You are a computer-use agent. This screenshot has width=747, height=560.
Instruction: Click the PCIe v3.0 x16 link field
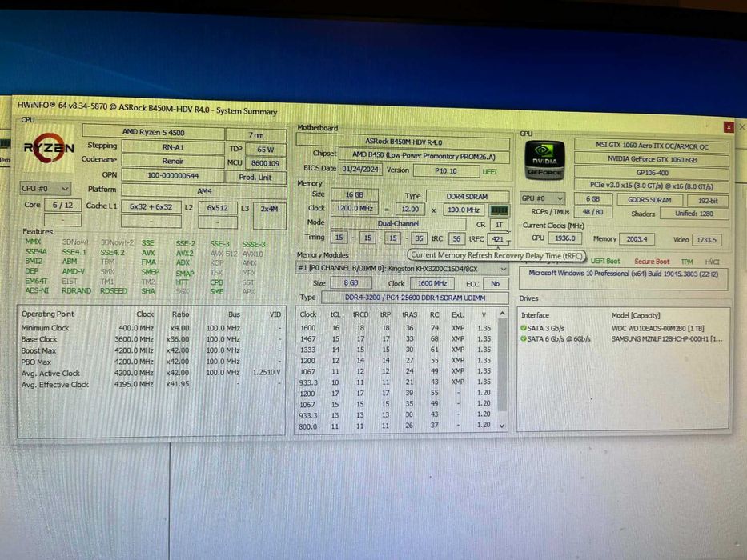(x=652, y=186)
